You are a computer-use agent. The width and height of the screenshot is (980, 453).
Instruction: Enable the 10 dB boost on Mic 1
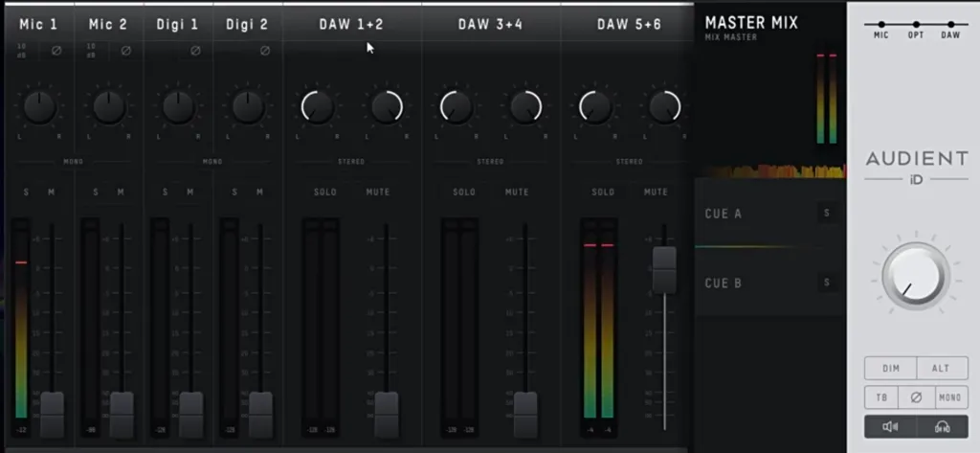[x=22, y=50]
